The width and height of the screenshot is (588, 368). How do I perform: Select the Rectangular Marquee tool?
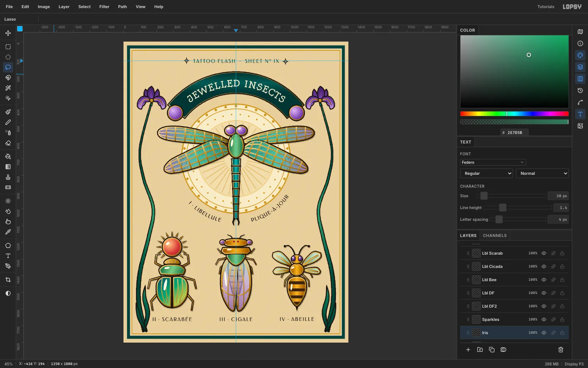tap(8, 47)
